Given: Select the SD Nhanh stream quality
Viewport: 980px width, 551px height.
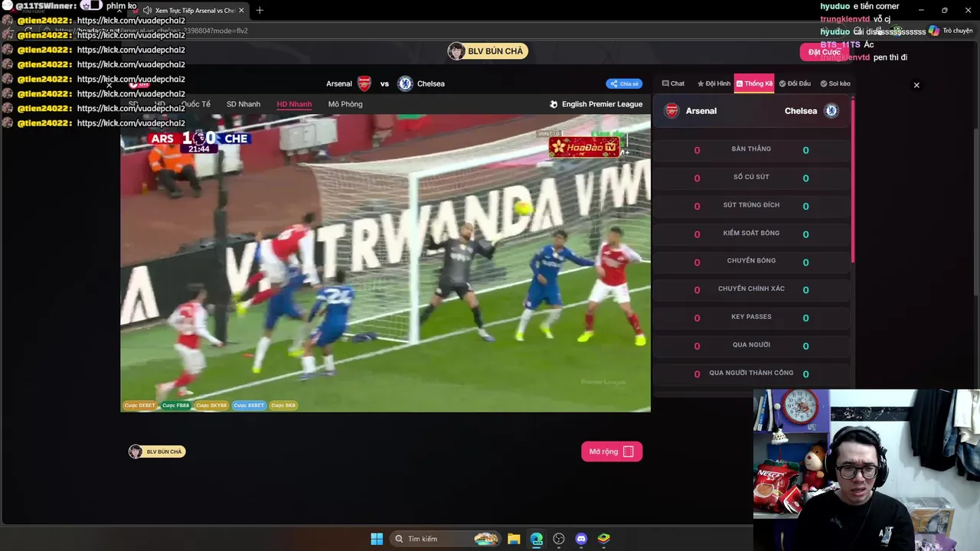Looking at the screenshot, I should tap(243, 104).
